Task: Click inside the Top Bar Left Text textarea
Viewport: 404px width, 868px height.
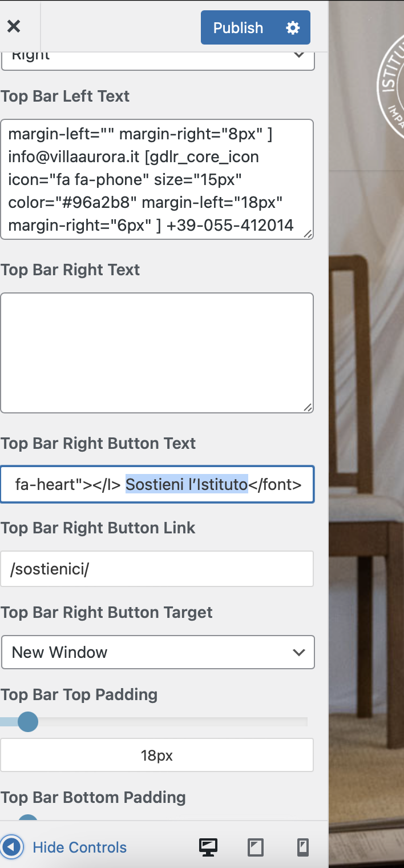Action: click(157, 179)
